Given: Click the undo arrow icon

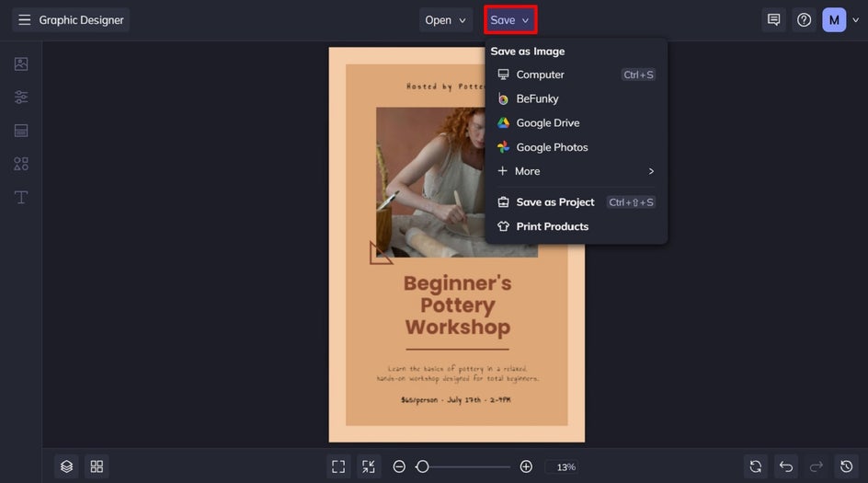Looking at the screenshot, I should 785,466.
